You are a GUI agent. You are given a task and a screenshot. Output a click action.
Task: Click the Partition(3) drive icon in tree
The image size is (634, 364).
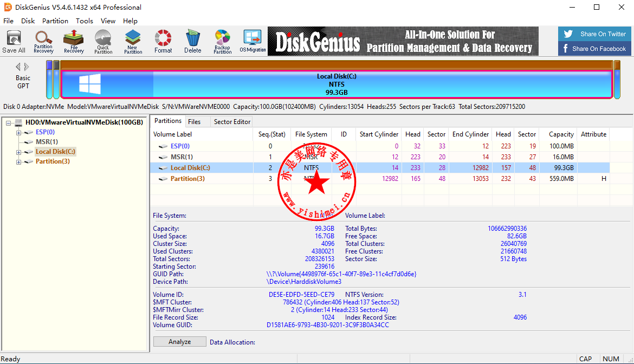coord(28,161)
